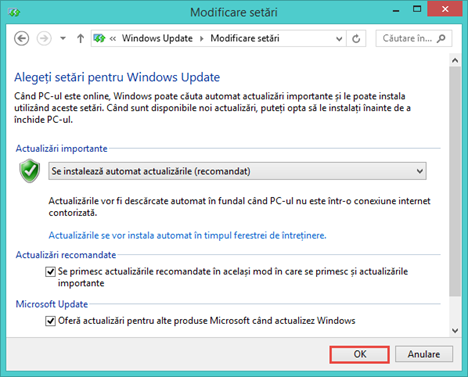Screen dimensions: 468x377
Task: Open the maintenance window updates link
Action: 187,235
